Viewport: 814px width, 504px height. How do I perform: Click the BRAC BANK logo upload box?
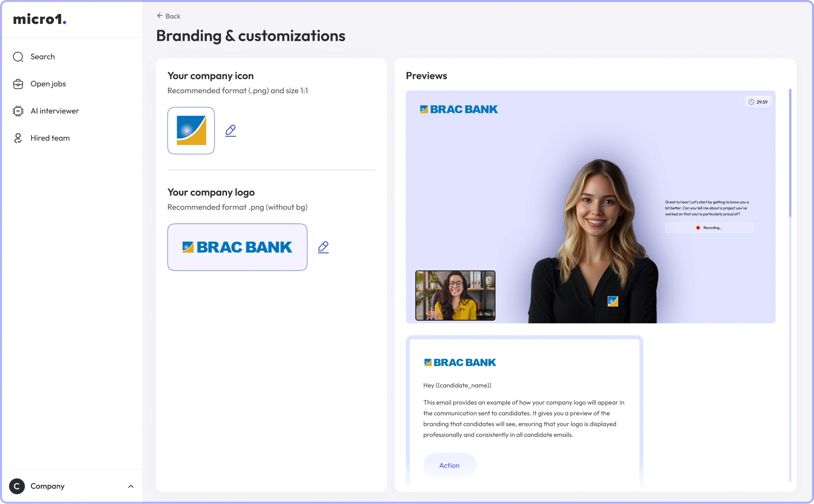[x=237, y=247]
